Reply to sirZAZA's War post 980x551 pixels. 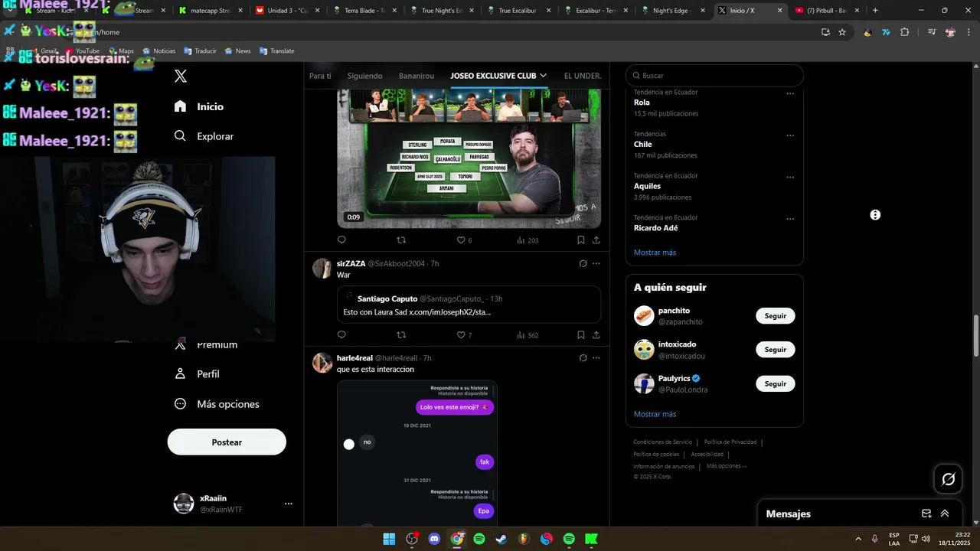pos(341,334)
